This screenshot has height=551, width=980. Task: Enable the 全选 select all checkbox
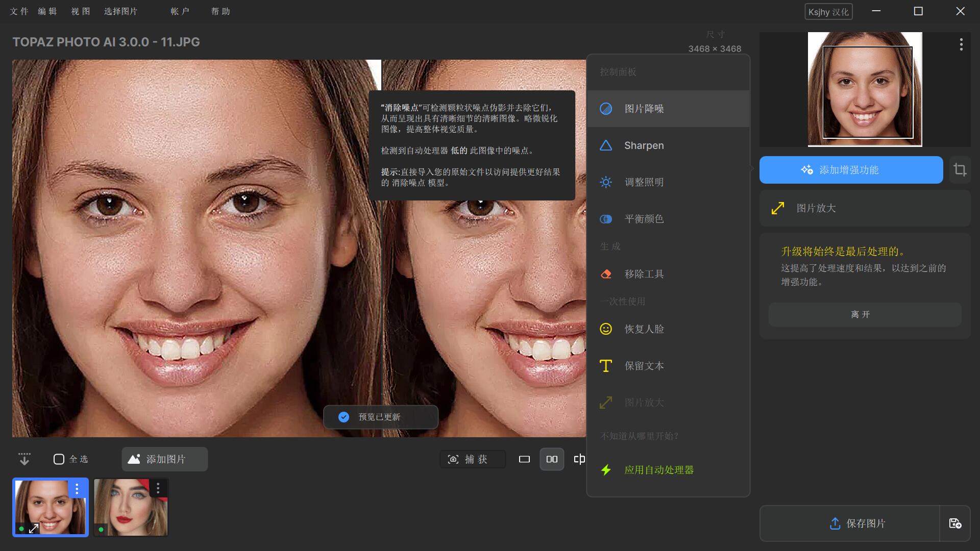(x=59, y=459)
